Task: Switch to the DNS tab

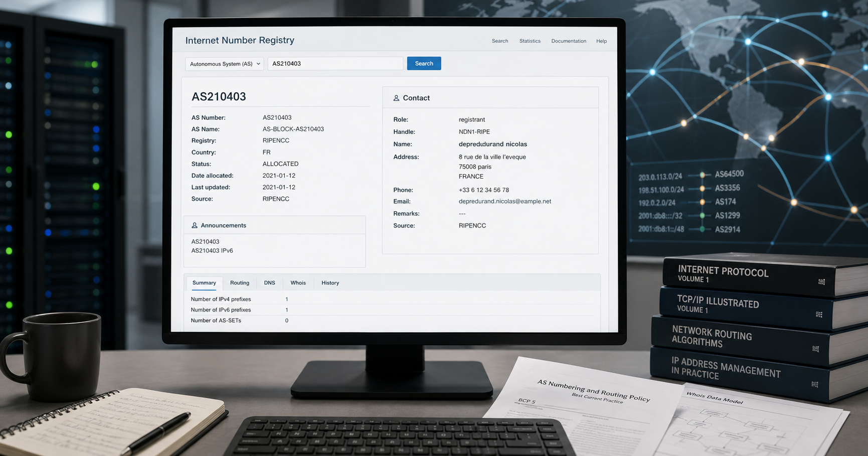Action: pyautogui.click(x=269, y=283)
